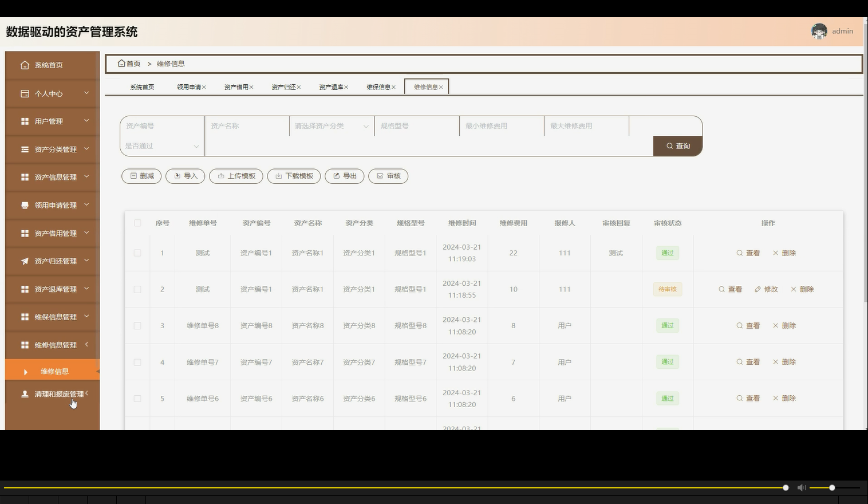Viewport: 868px width, 504px height.
Task: Expand the 维保信息管理 menu chevron
Action: [x=86, y=316]
